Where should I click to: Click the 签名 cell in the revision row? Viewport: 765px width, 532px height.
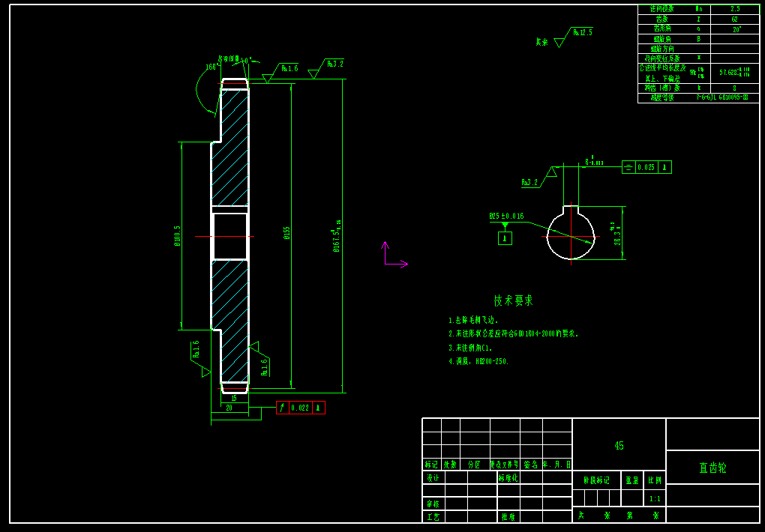point(531,465)
